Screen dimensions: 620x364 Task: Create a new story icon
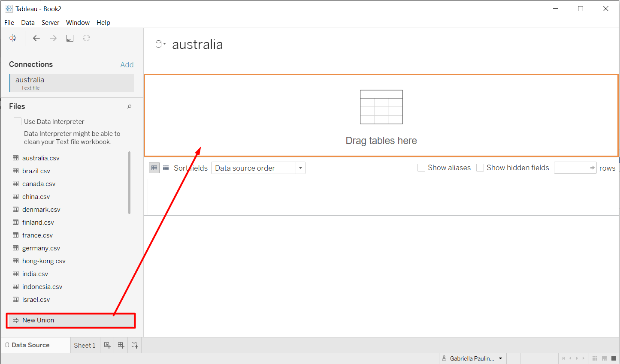point(135,345)
